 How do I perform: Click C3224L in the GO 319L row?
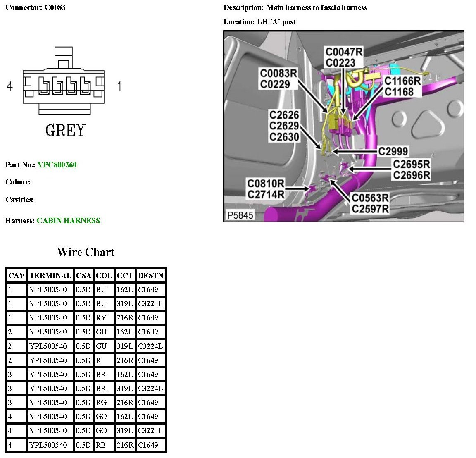[x=150, y=431]
